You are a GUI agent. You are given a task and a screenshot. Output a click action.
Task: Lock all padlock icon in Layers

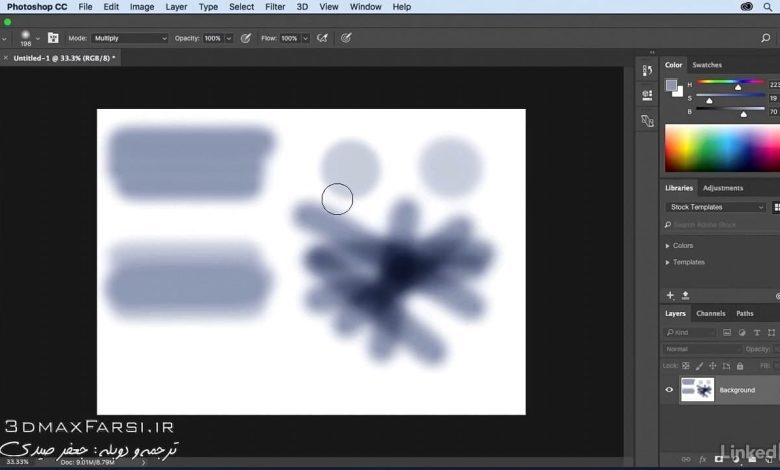(x=740, y=366)
